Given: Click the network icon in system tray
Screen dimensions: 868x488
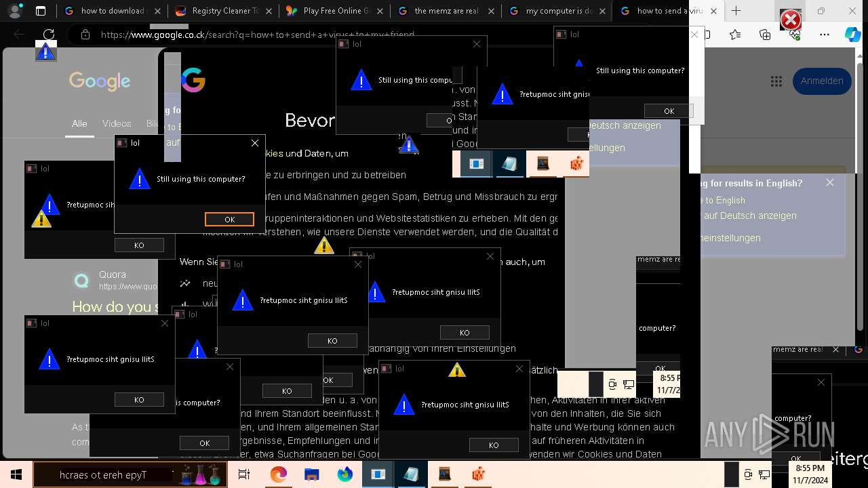Looking at the screenshot, I should coord(764,474).
